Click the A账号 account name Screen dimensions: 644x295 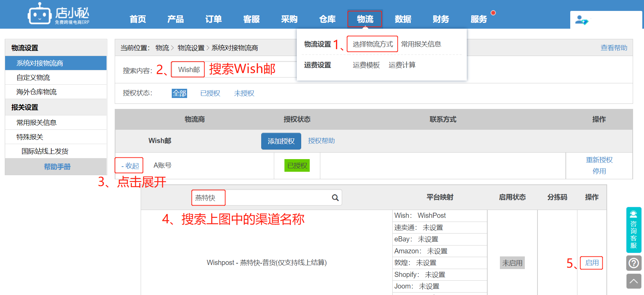(163, 165)
